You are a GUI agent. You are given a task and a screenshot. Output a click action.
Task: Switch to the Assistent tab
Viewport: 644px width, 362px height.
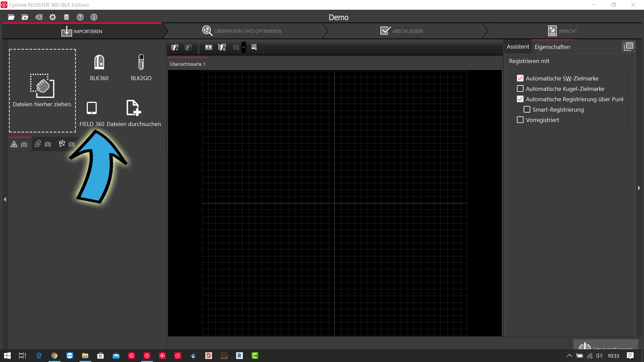point(518,47)
